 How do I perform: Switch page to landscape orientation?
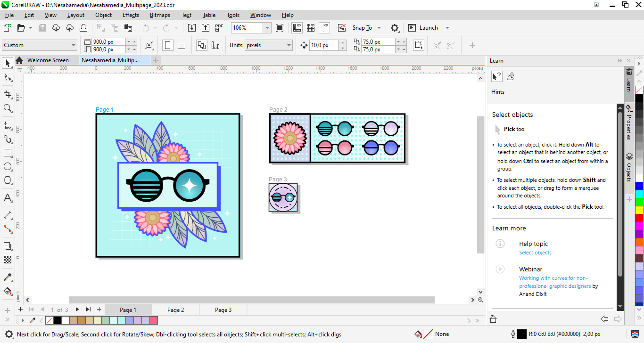click(x=182, y=45)
